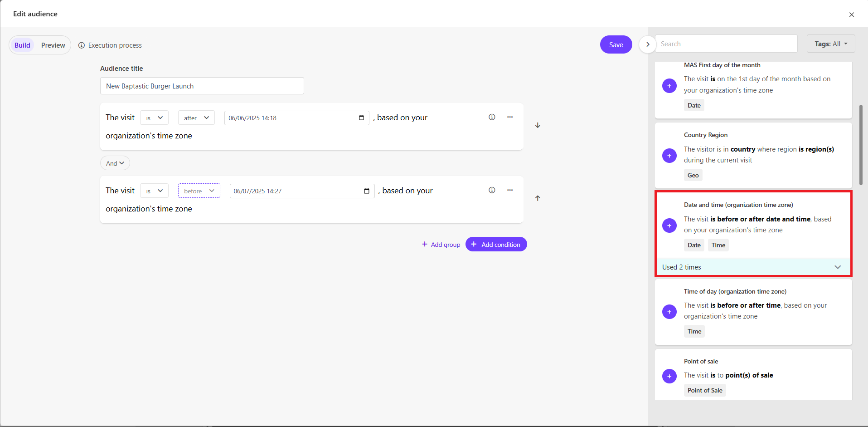Open the 'after' operator dropdown
The image size is (868, 427).
tap(196, 118)
